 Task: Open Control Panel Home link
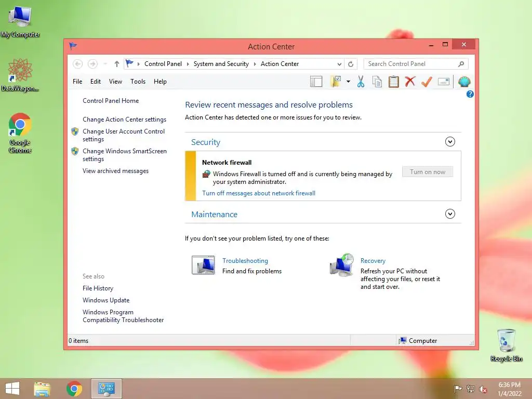(x=111, y=101)
